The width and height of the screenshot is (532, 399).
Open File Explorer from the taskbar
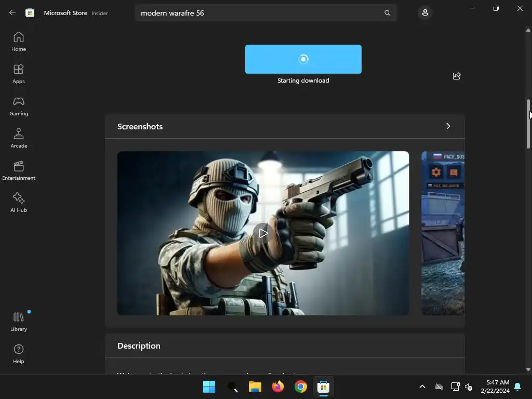(x=255, y=387)
